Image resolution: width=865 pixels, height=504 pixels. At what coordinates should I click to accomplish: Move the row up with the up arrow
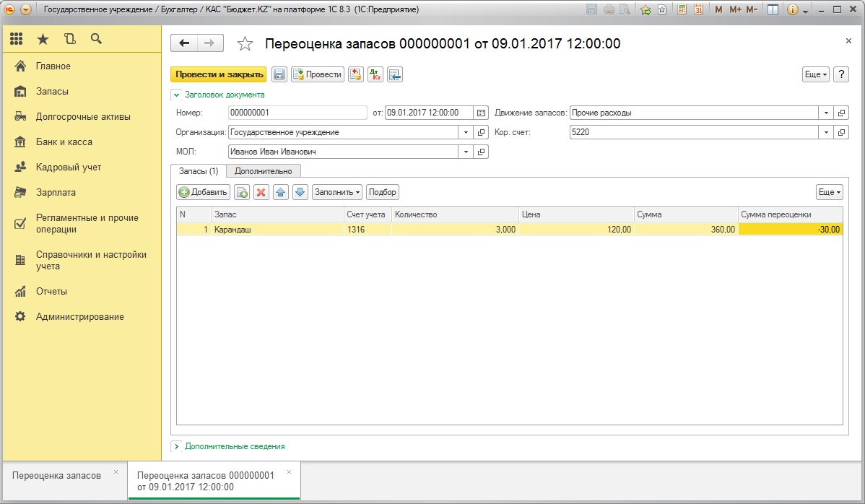point(281,192)
